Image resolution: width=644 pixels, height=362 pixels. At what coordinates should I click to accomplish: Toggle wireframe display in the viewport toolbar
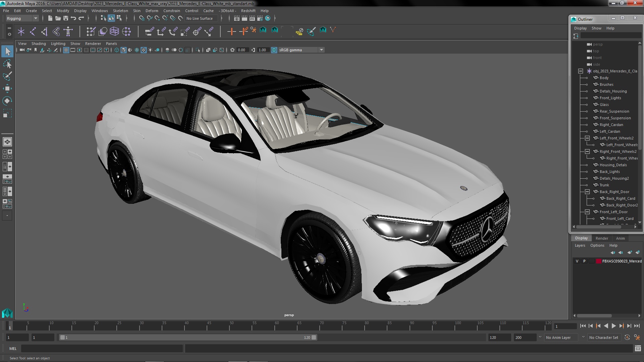[117, 50]
